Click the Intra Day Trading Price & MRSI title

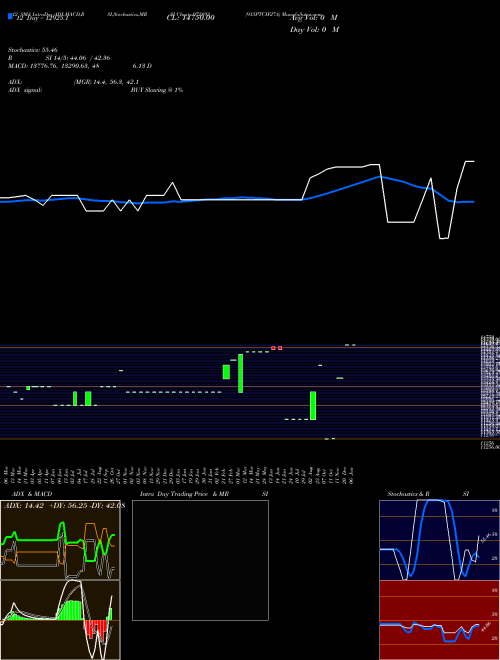[x=204, y=494]
